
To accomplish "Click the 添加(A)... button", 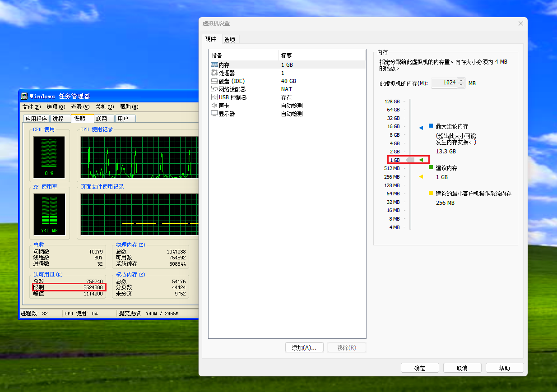I will (x=304, y=348).
